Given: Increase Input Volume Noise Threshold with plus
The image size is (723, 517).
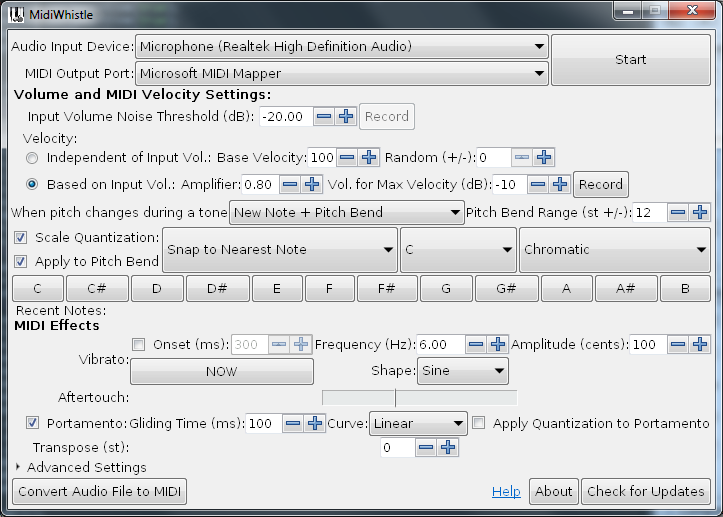Looking at the screenshot, I should click(x=346, y=117).
